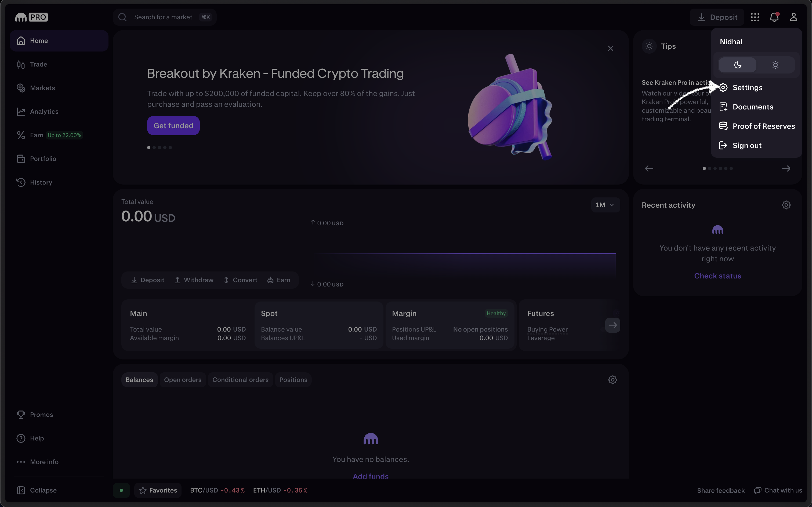
Task: Open the Kraken apps grid menu
Action: (755, 17)
